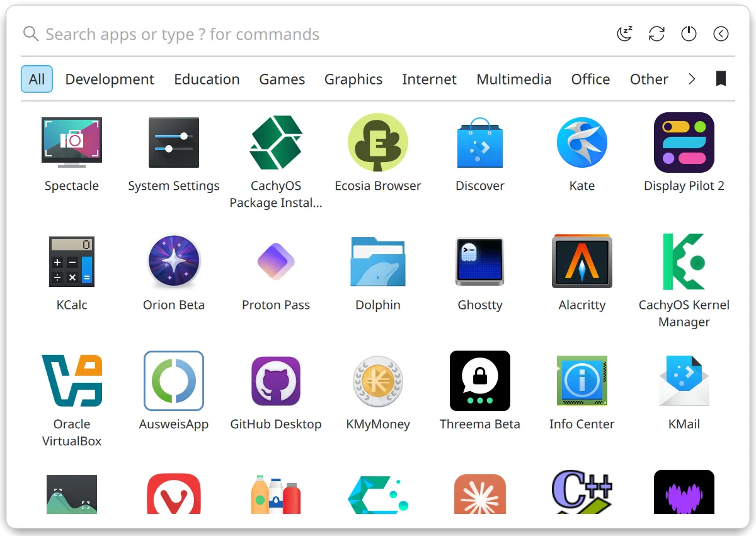This screenshot has width=756, height=536.
Task: Switch to the Office category
Action: [x=590, y=79]
